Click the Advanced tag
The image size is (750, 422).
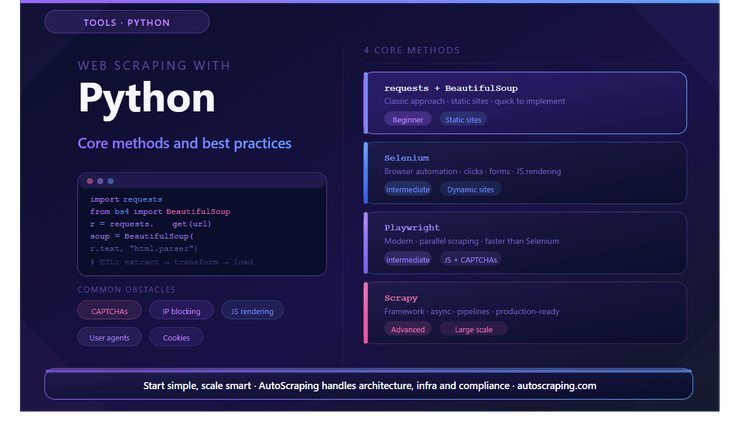tap(408, 329)
